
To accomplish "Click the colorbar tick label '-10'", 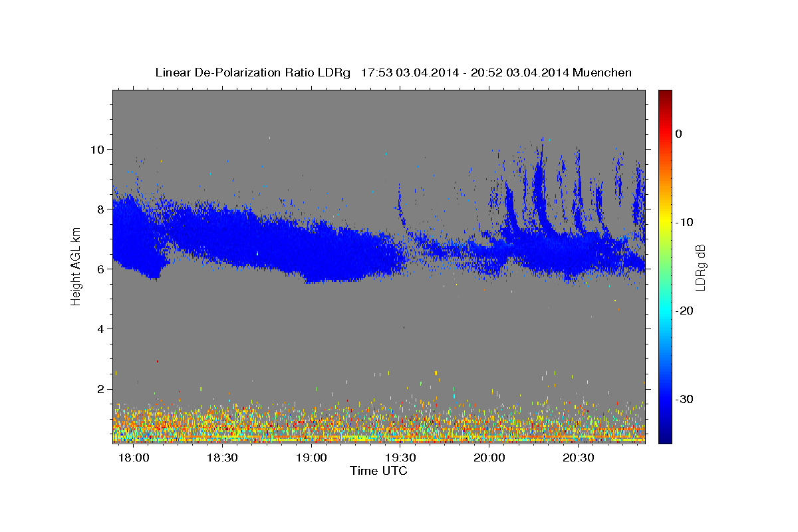I will pos(684,222).
